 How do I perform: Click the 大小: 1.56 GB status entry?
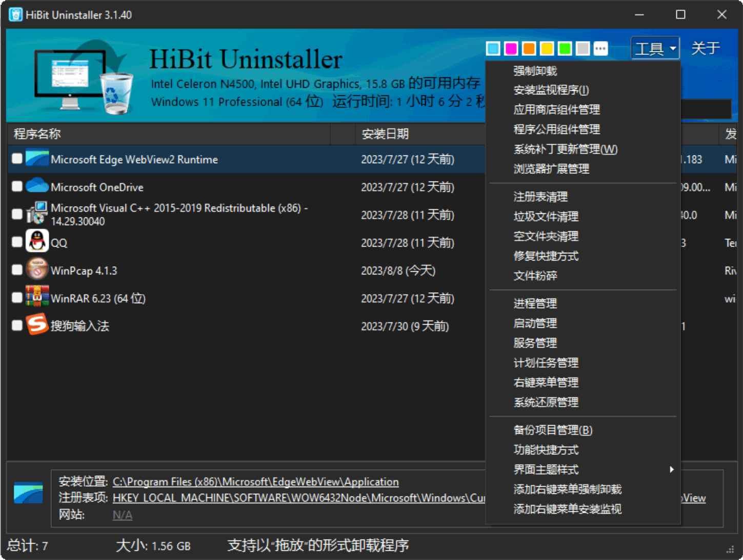coord(153,545)
